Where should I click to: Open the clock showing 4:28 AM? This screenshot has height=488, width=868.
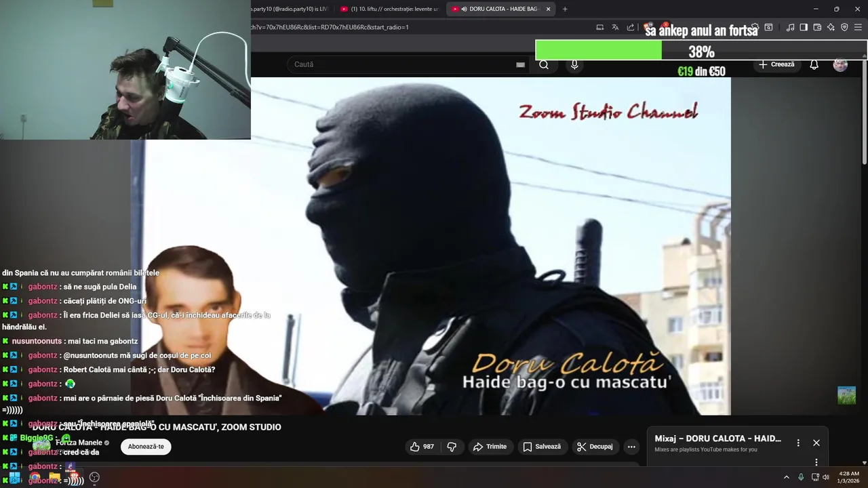point(849,477)
